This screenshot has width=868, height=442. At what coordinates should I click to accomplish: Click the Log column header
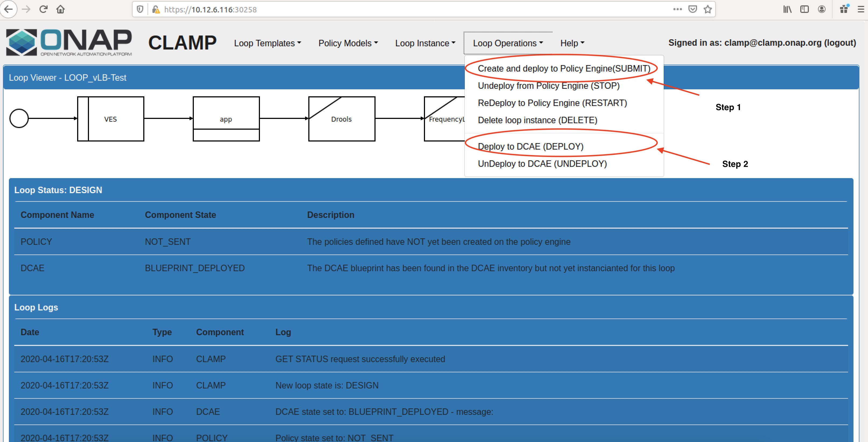283,332
